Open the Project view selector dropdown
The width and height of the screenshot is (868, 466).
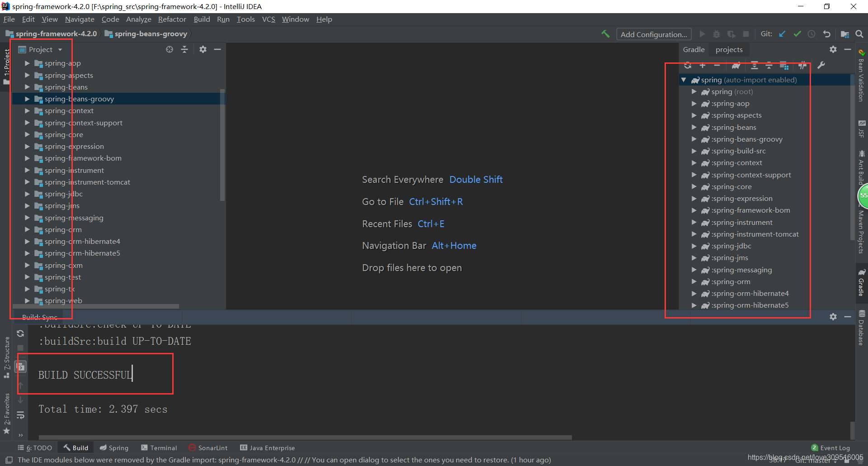(x=40, y=49)
